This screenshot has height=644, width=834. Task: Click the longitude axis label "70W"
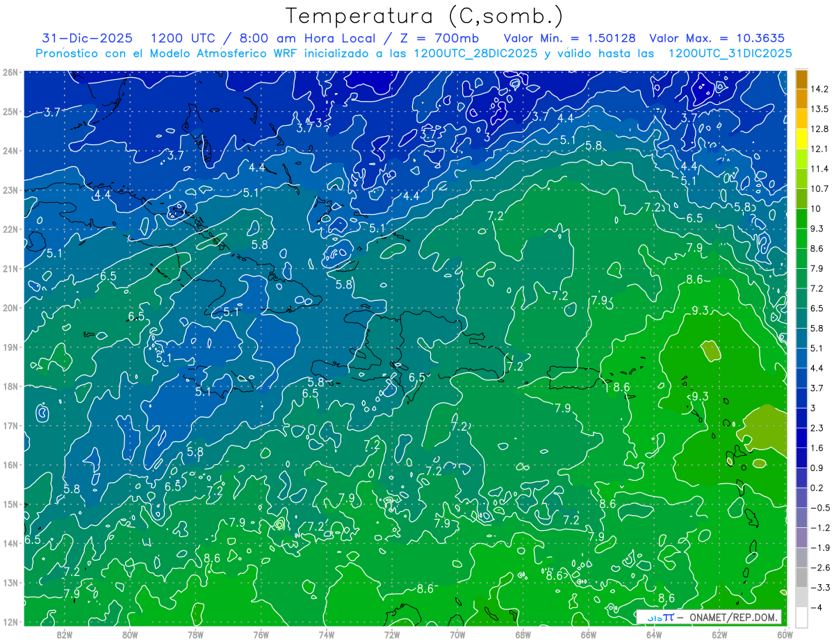click(457, 634)
